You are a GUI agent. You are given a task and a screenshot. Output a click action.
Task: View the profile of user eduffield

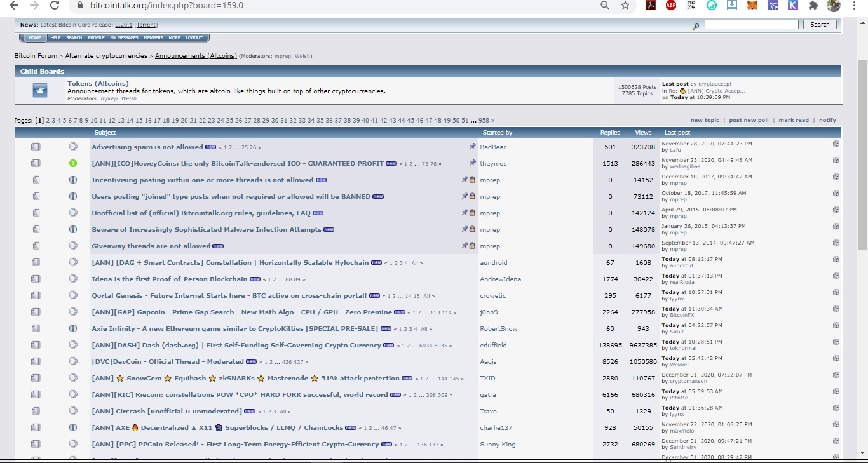pyautogui.click(x=493, y=345)
